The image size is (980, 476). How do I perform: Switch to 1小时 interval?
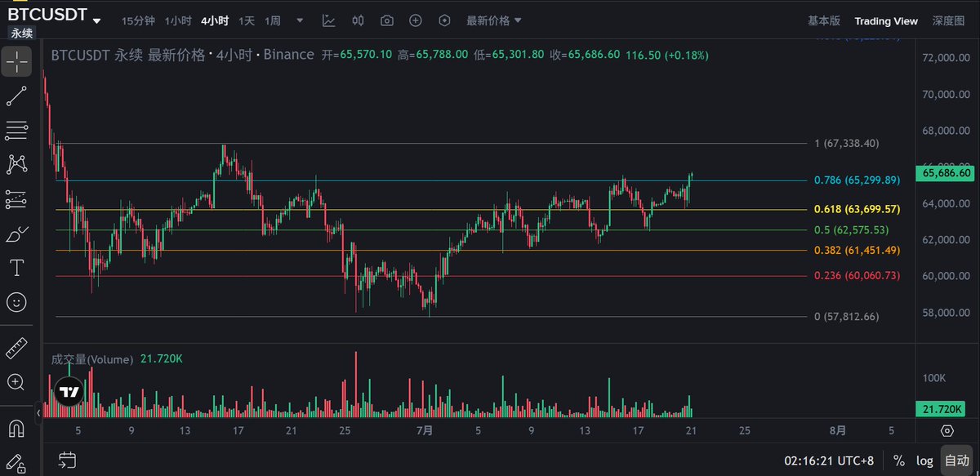(x=178, y=20)
